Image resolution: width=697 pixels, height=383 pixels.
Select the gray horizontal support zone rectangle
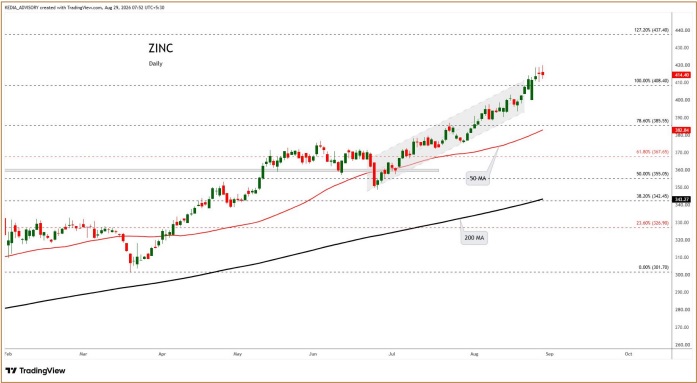(x=221, y=170)
